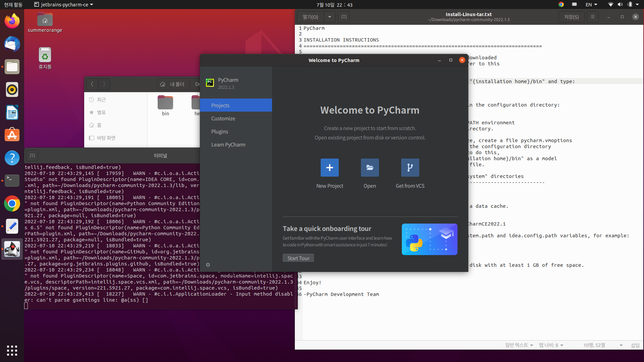This screenshot has height=362, width=644.
Task: Launch Google Chrome from the dock
Action: click(x=12, y=203)
